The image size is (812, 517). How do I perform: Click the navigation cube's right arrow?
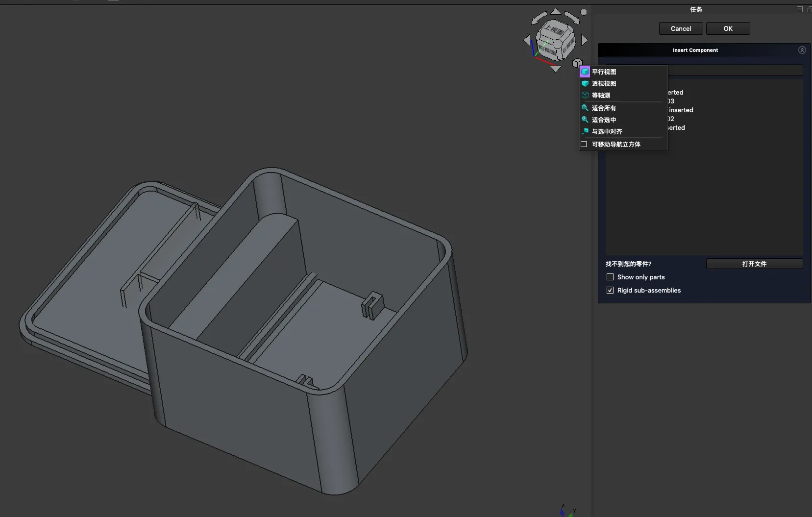(x=584, y=40)
